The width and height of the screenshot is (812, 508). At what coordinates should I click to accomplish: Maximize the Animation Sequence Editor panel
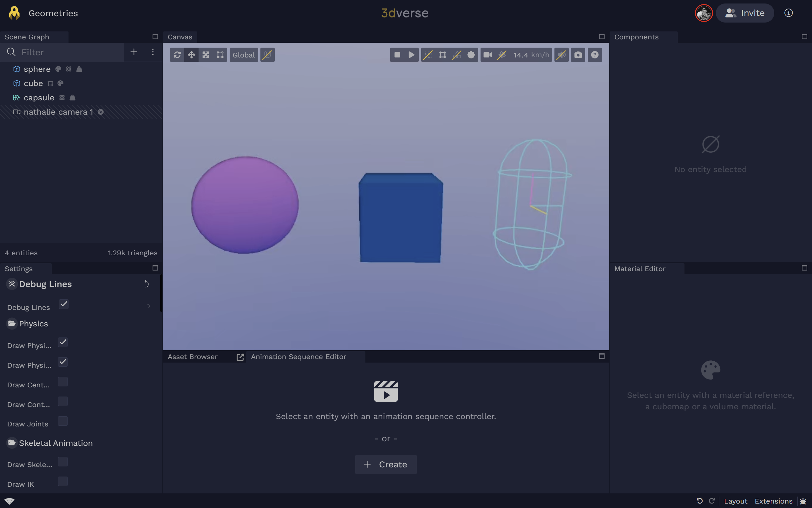point(602,356)
